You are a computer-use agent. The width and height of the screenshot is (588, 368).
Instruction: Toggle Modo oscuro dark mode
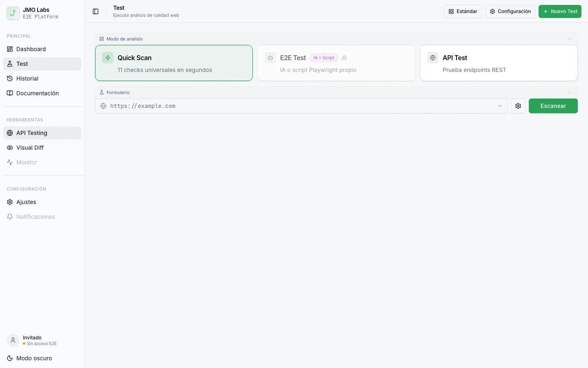pos(34,358)
